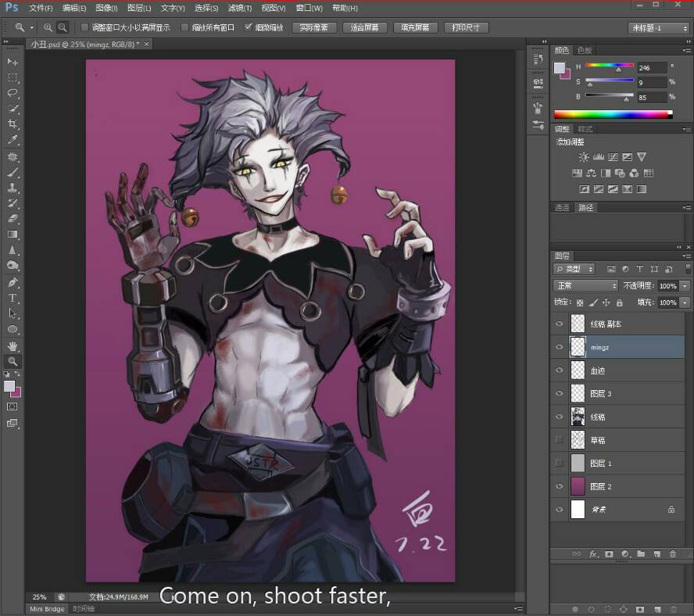Select the Lasso tool

click(x=13, y=92)
